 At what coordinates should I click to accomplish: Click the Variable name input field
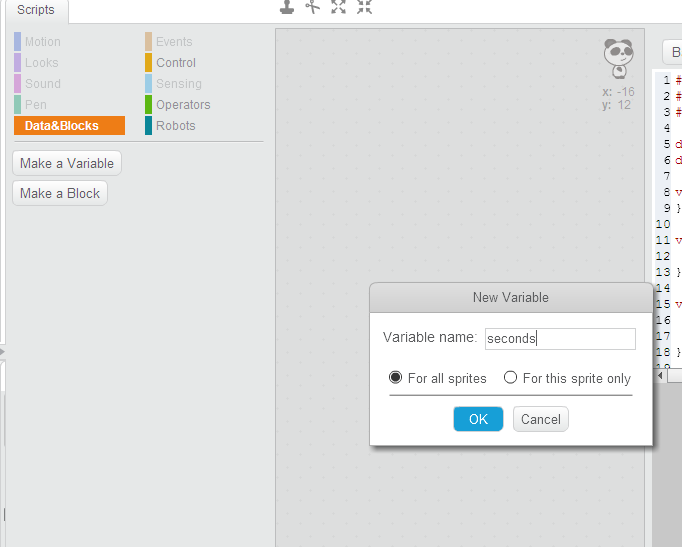(x=560, y=339)
